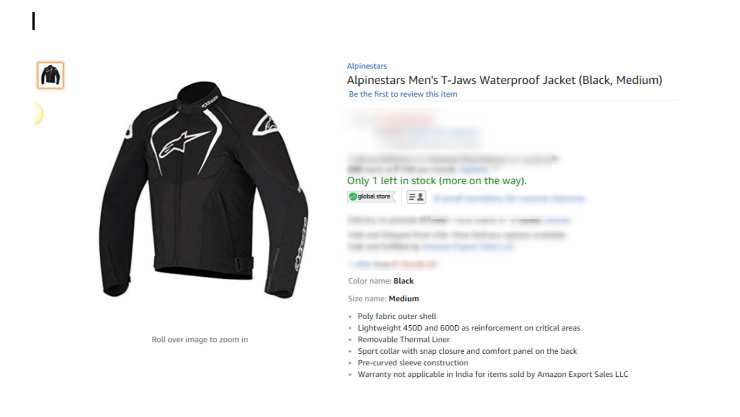Click the Warranty not applicable in India bullet

tap(493, 375)
